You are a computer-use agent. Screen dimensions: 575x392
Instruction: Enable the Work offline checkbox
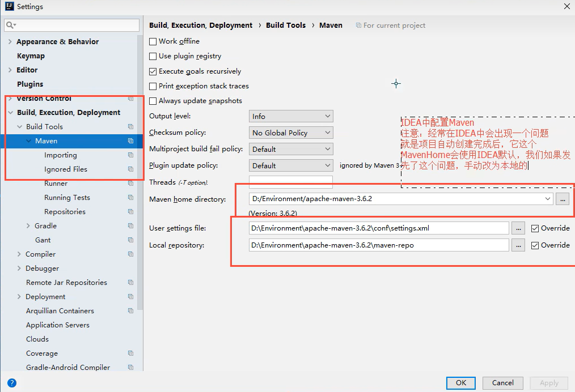(x=153, y=41)
